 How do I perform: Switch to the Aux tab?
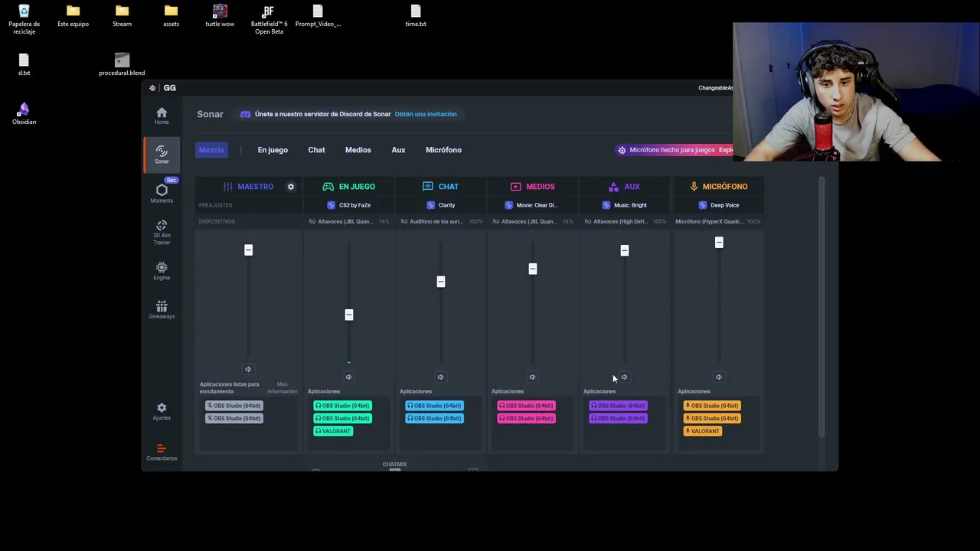[398, 150]
